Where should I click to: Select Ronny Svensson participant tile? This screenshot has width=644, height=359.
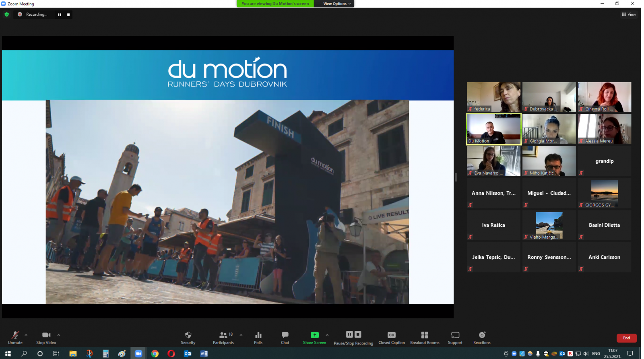pyautogui.click(x=549, y=257)
